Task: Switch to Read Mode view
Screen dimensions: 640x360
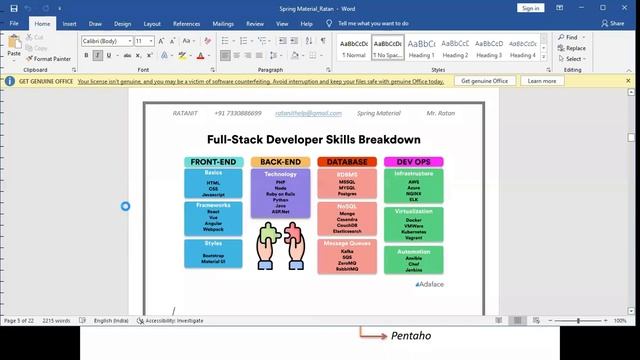Action: click(499, 321)
